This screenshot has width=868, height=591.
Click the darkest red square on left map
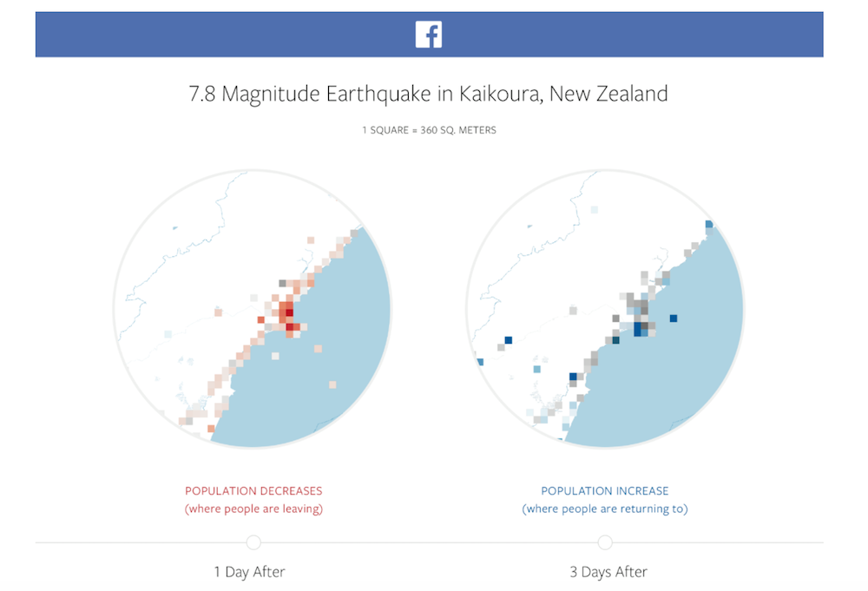point(290,312)
